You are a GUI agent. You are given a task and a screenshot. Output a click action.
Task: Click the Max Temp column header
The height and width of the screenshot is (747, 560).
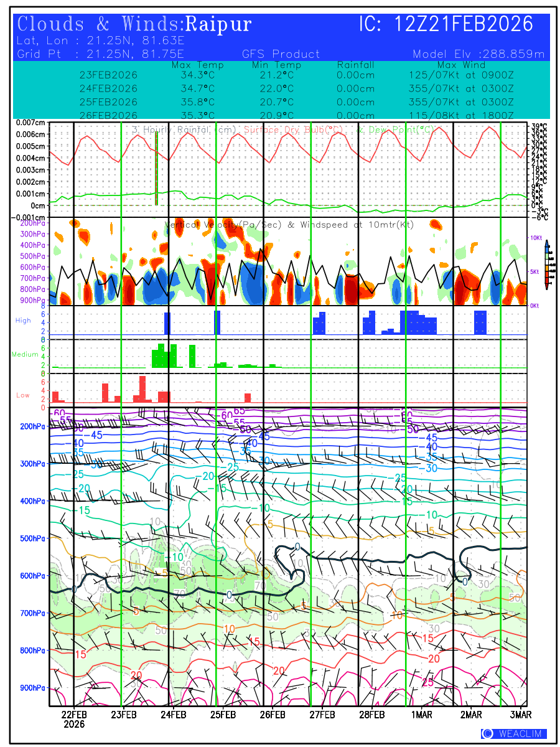click(x=197, y=65)
